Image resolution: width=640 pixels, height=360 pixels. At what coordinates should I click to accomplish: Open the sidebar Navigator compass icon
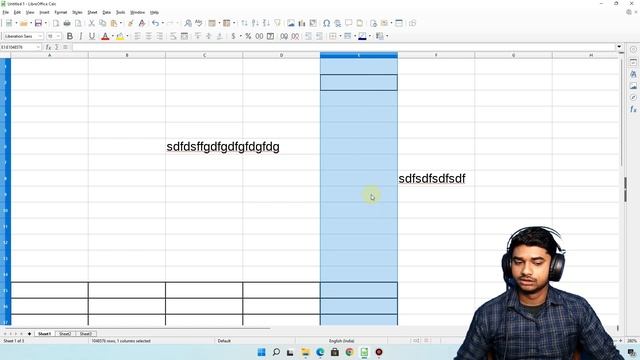tap(633, 98)
